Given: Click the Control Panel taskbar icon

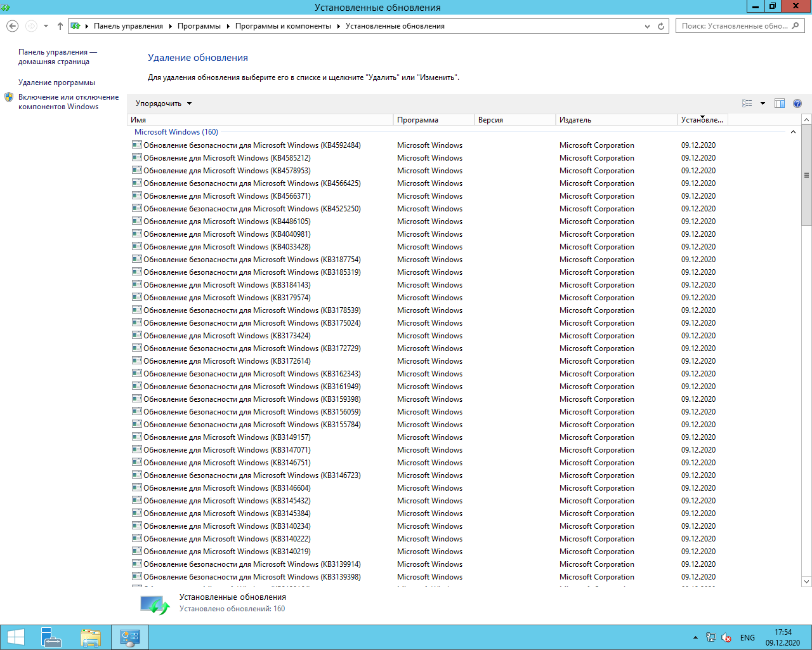Looking at the screenshot, I should click(x=130, y=637).
